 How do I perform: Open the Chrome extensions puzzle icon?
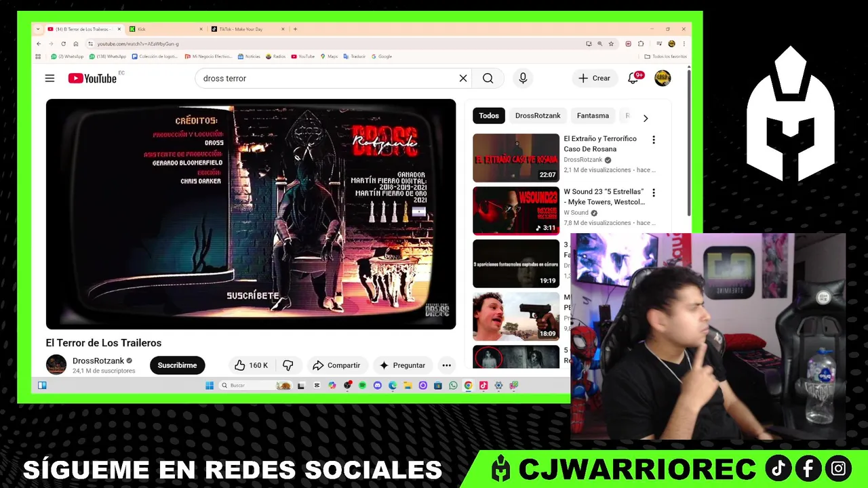(x=641, y=44)
